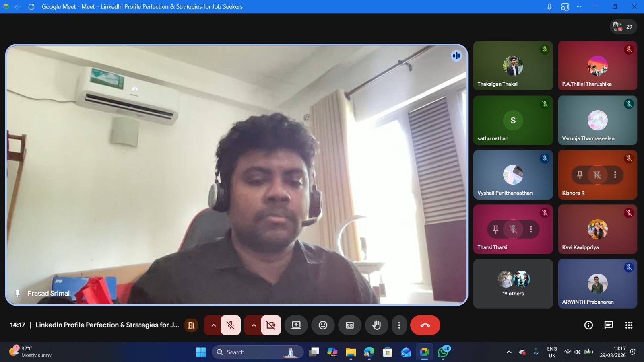Turn on your camera
Image resolution: width=644 pixels, height=362 pixels.
tap(271, 325)
